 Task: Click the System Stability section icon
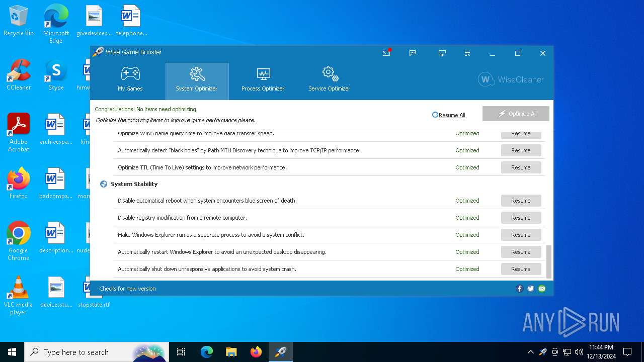pyautogui.click(x=104, y=184)
